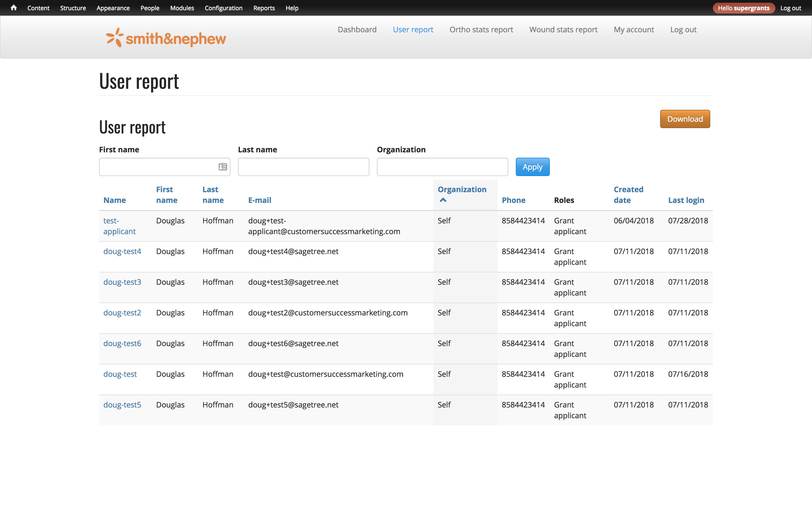Click in the Last name filter field
This screenshot has height=527, width=812.
coord(303,167)
